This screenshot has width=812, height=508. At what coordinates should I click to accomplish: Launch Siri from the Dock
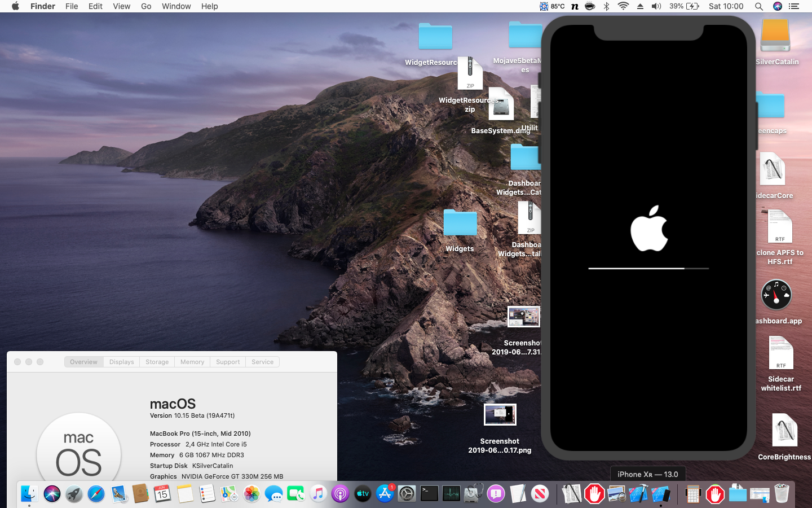52,494
